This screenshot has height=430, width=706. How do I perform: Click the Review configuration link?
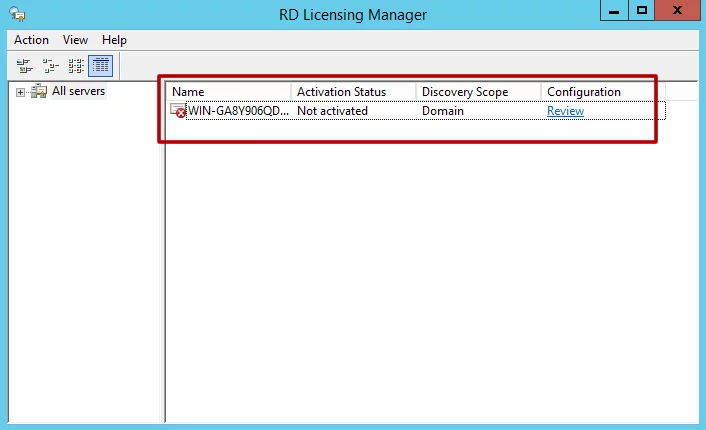pyautogui.click(x=565, y=111)
